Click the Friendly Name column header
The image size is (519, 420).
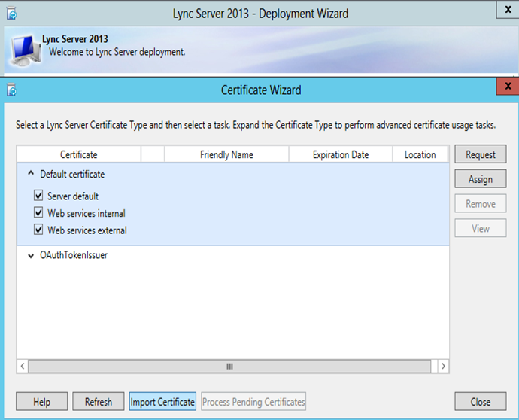(226, 154)
